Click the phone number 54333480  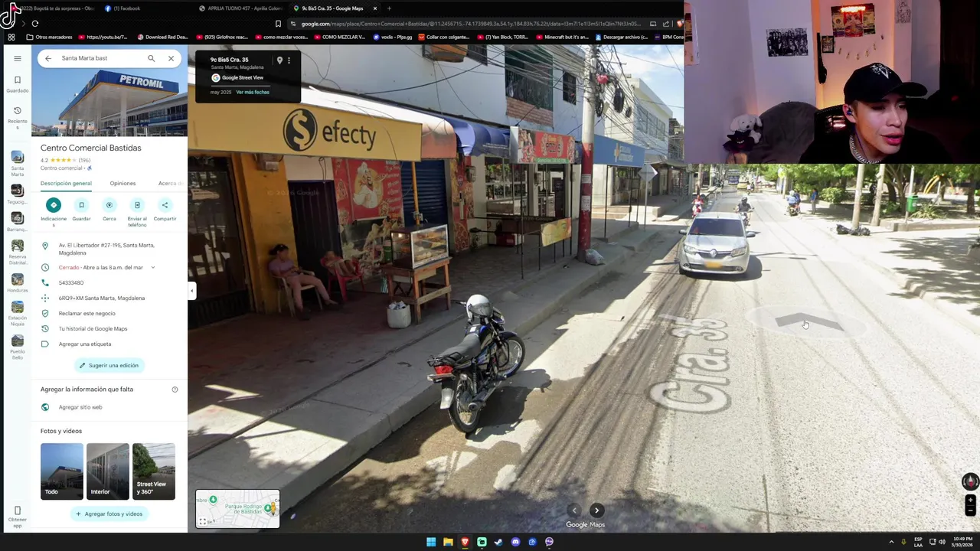71,282
